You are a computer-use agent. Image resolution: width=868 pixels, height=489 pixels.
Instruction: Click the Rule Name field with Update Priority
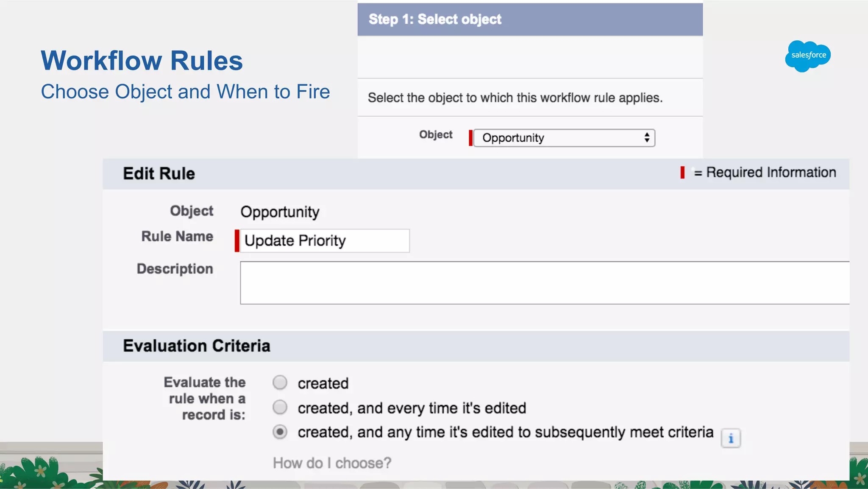coord(325,241)
